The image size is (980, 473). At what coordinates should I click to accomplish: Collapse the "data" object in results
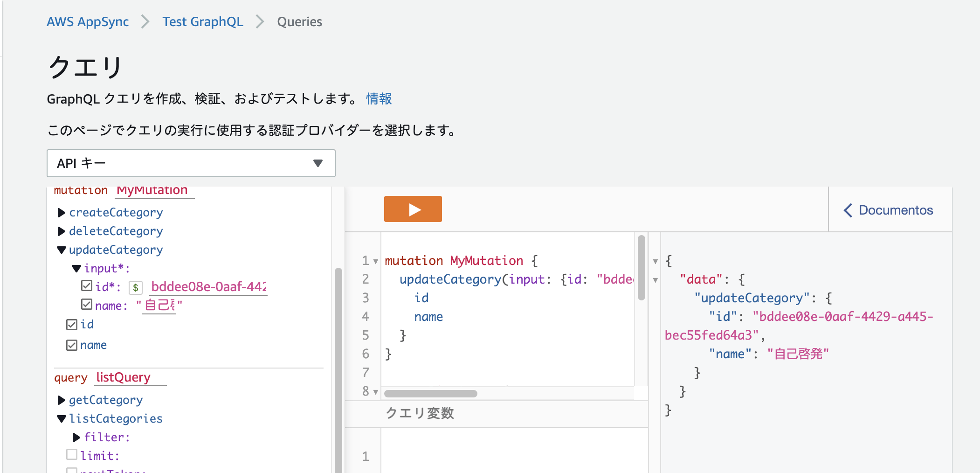pos(655,280)
